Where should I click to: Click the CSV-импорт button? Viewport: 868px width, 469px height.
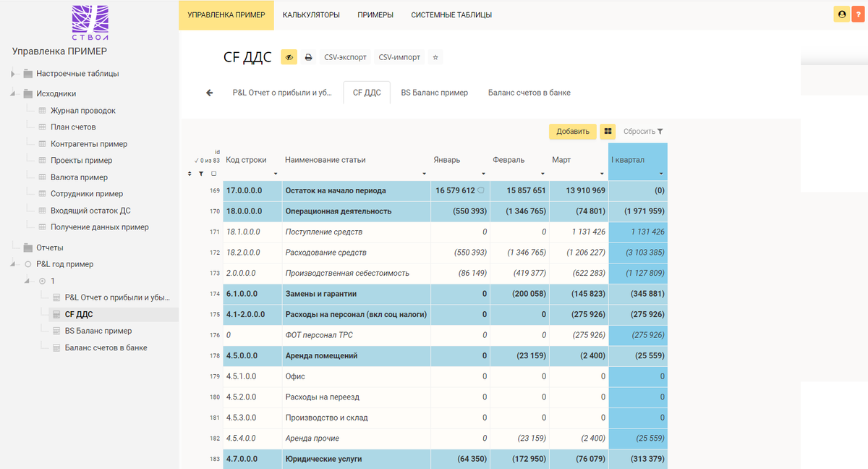click(399, 57)
